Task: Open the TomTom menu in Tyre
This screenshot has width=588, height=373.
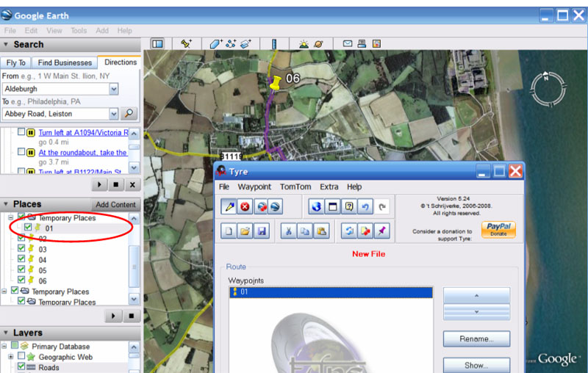Action: pyautogui.click(x=295, y=187)
